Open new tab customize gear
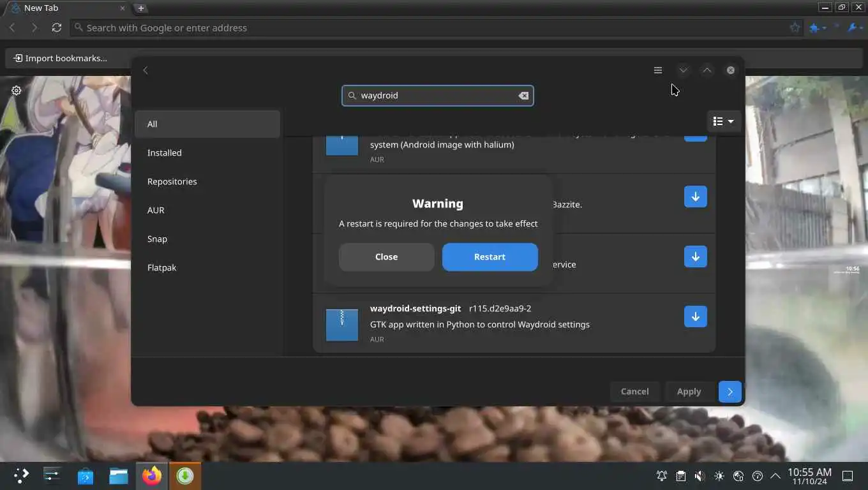The height and width of the screenshot is (490, 868). 17,91
